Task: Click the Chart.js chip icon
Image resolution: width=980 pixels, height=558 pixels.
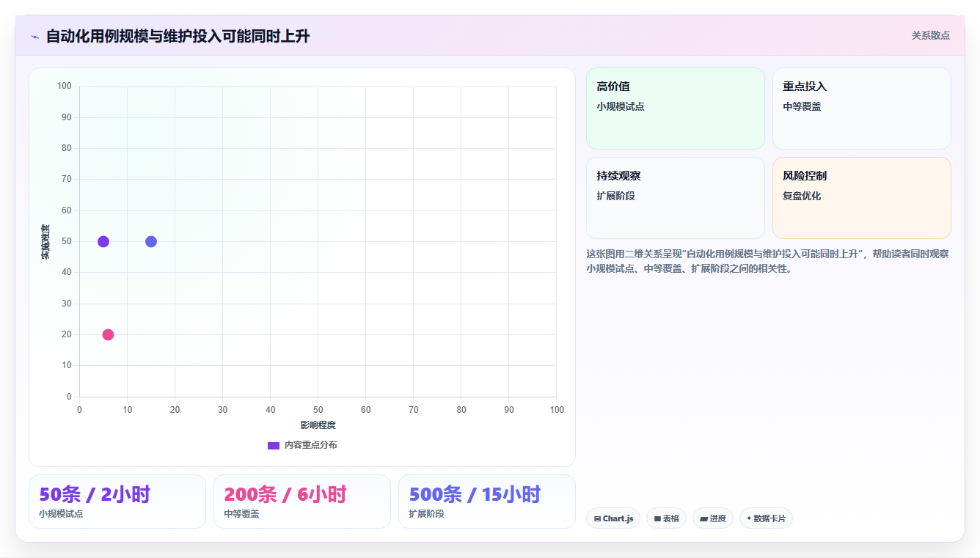Action: 598,519
